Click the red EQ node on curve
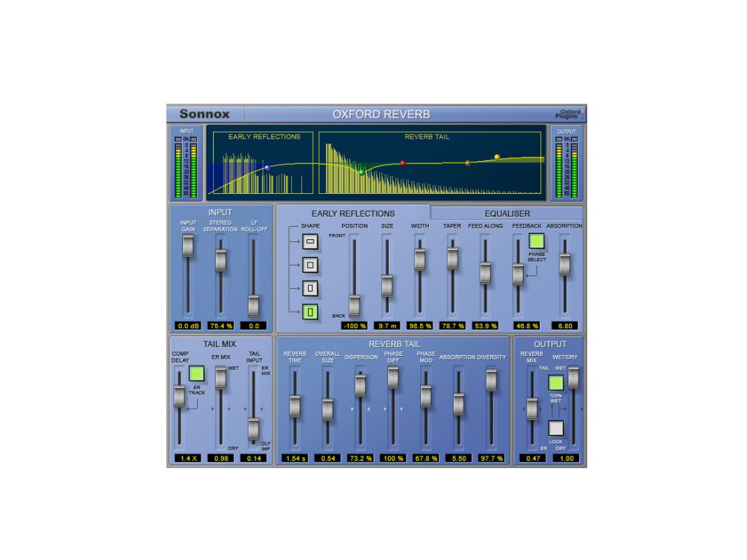 point(403,163)
